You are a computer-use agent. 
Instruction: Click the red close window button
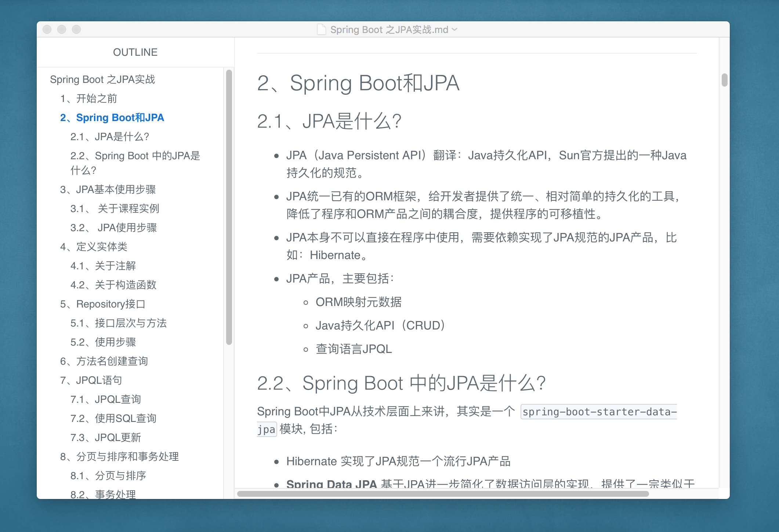pos(47,29)
